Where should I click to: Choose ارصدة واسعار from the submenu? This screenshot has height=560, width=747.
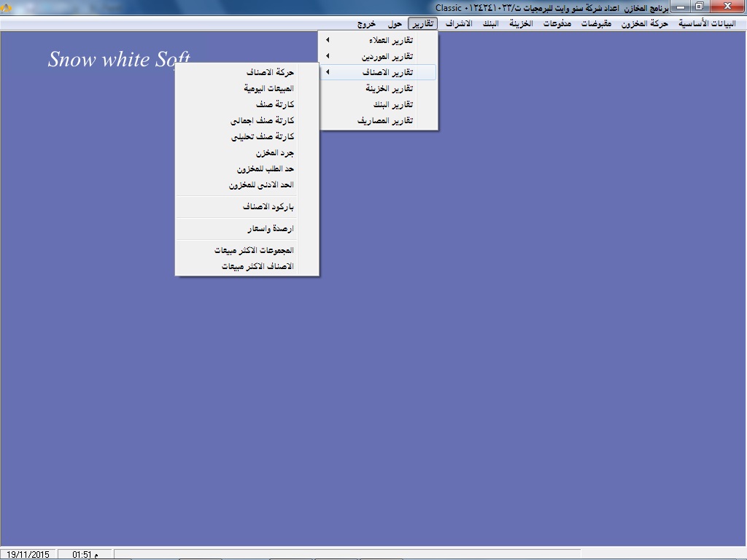click(x=270, y=229)
